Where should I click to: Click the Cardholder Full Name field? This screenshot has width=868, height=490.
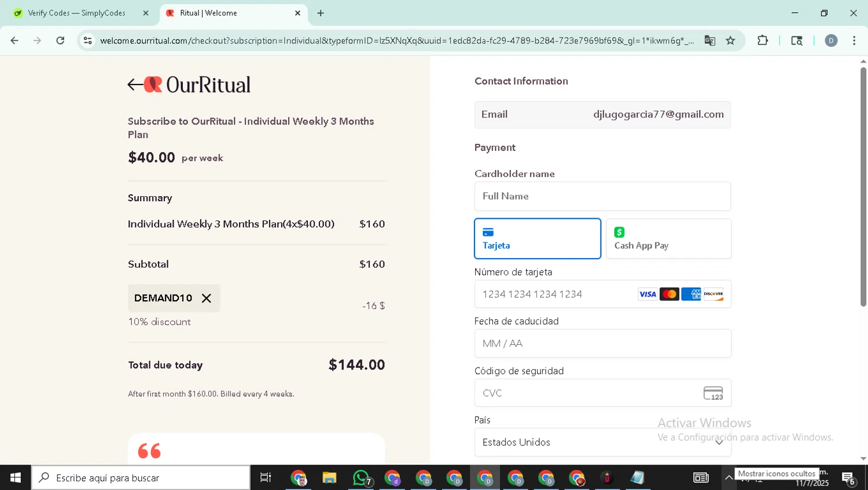(x=602, y=196)
